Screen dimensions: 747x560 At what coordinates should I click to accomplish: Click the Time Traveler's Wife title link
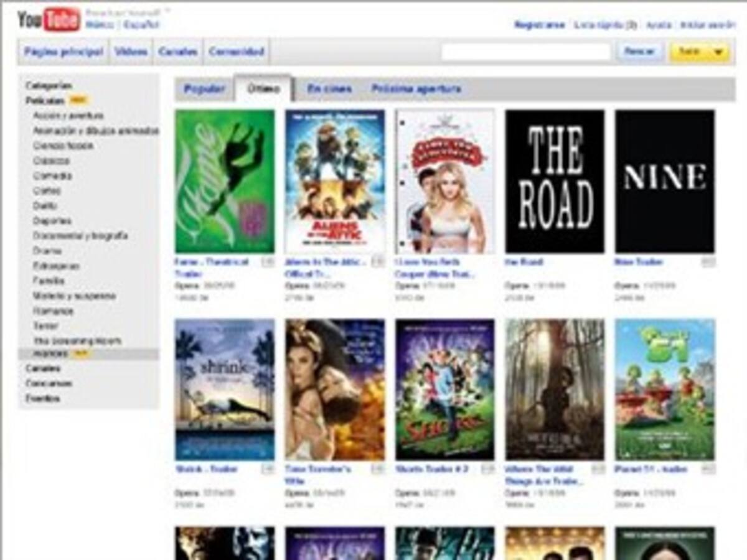coord(318,475)
